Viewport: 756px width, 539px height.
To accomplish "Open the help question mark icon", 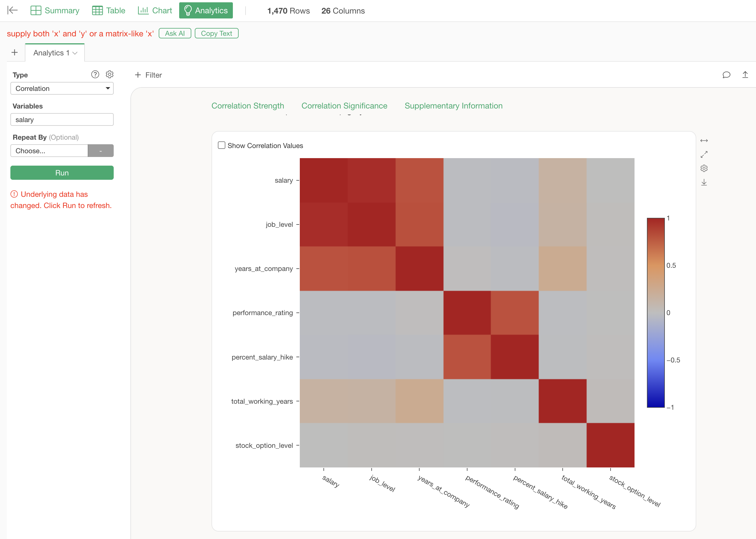I will click(95, 74).
